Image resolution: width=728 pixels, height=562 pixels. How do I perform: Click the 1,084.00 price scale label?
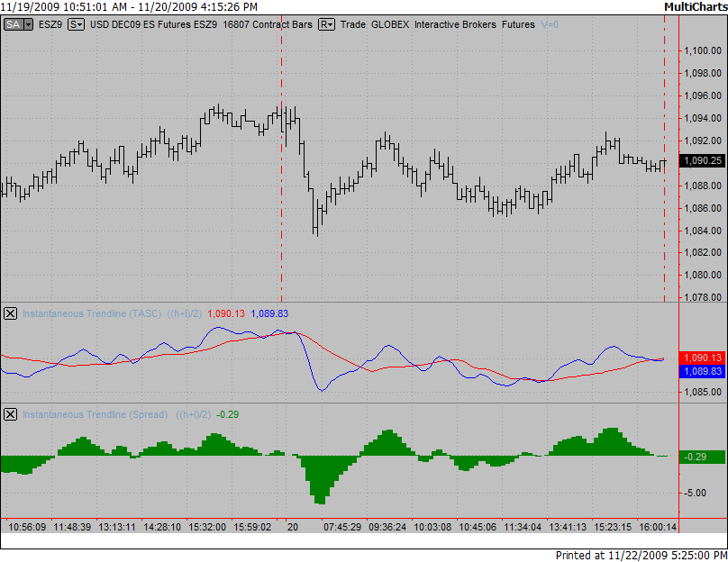(703, 231)
